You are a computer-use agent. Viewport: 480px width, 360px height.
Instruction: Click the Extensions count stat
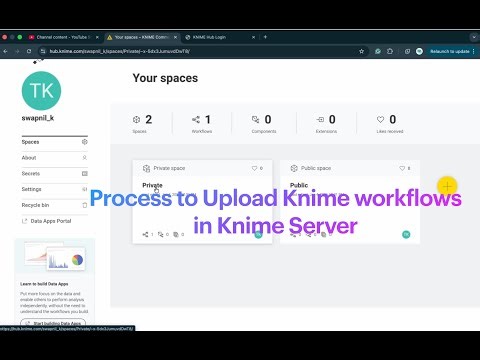point(326,124)
